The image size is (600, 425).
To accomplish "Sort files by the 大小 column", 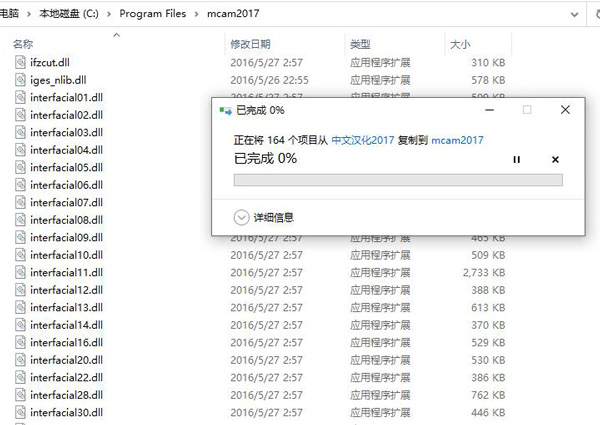I will click(x=460, y=44).
